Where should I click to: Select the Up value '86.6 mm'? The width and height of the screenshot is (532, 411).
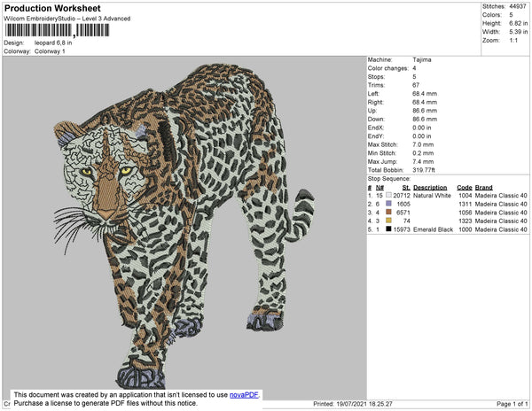[x=425, y=111]
